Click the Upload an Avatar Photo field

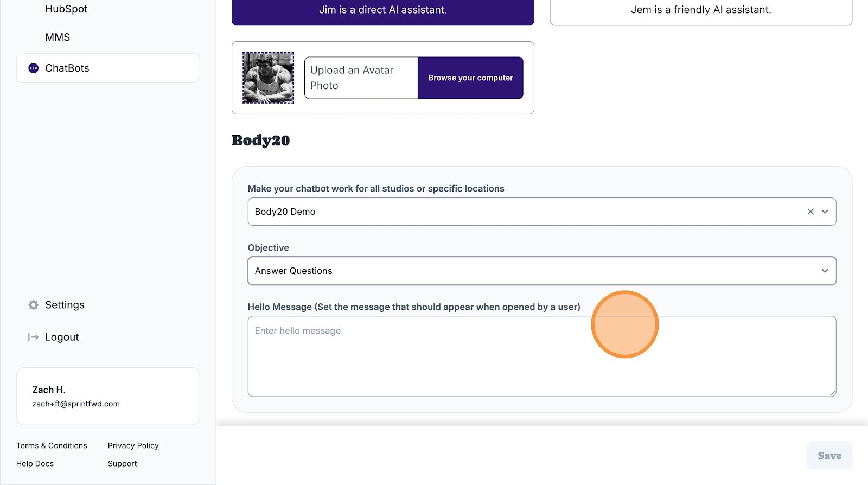coord(361,78)
